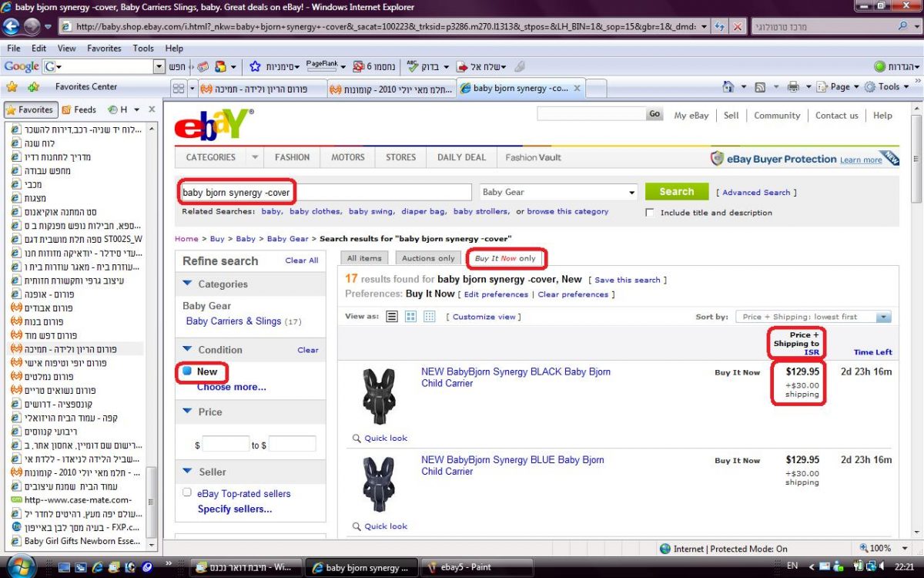Screen dimensions: 924x578
Task: Select the Auctions only tab
Action: point(428,258)
